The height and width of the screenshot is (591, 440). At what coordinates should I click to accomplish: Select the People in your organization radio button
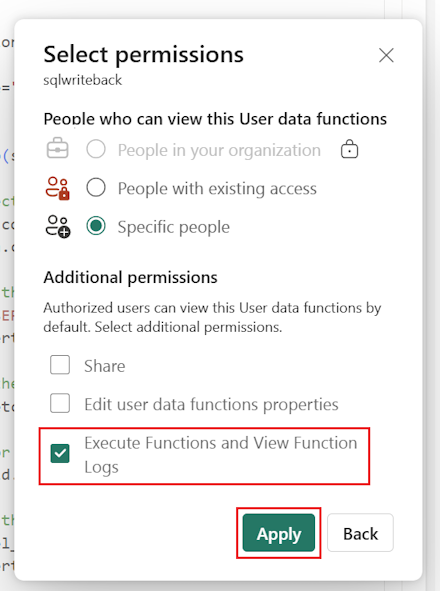[96, 149]
